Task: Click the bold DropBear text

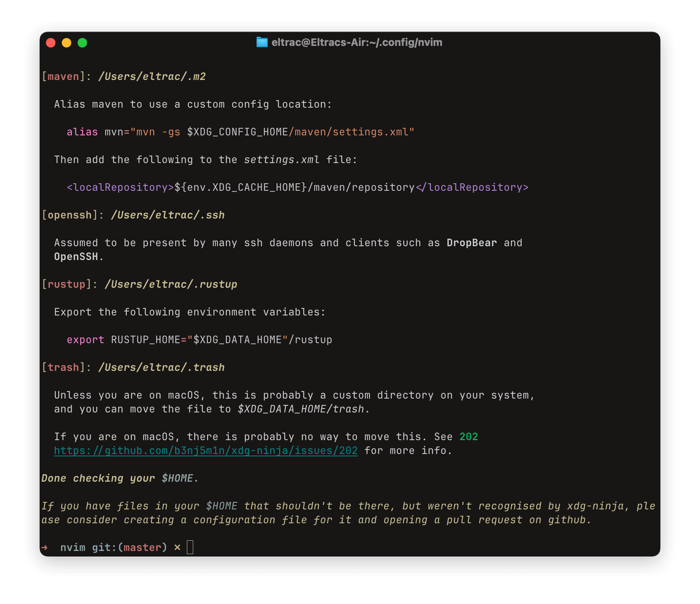Action: [472, 243]
